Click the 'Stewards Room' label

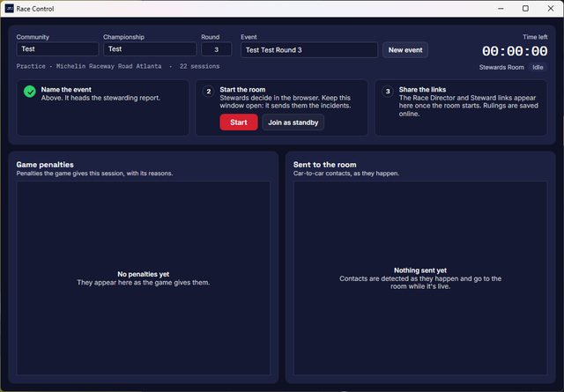tap(501, 67)
